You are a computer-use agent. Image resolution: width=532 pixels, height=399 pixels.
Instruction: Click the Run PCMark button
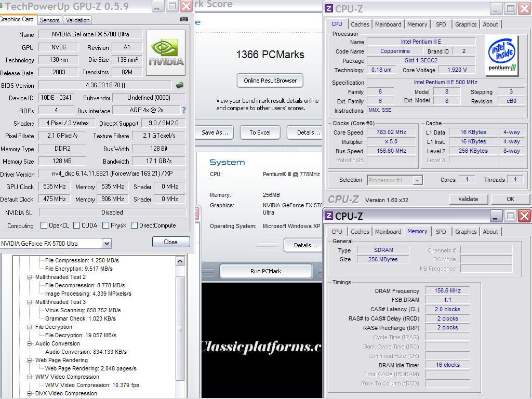tap(265, 271)
